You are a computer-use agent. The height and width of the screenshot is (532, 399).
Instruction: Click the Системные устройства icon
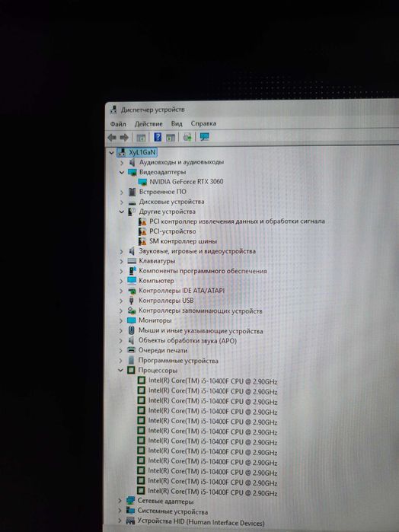coord(130,511)
